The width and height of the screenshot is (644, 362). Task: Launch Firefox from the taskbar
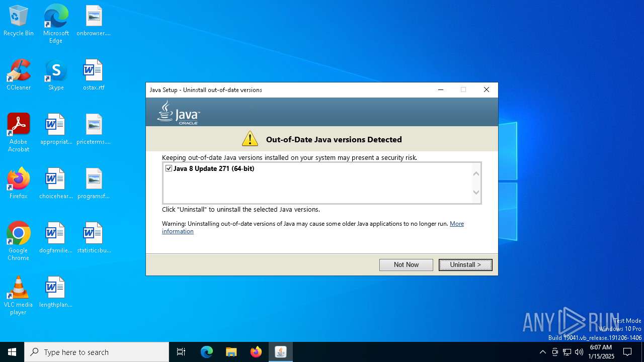pyautogui.click(x=256, y=352)
